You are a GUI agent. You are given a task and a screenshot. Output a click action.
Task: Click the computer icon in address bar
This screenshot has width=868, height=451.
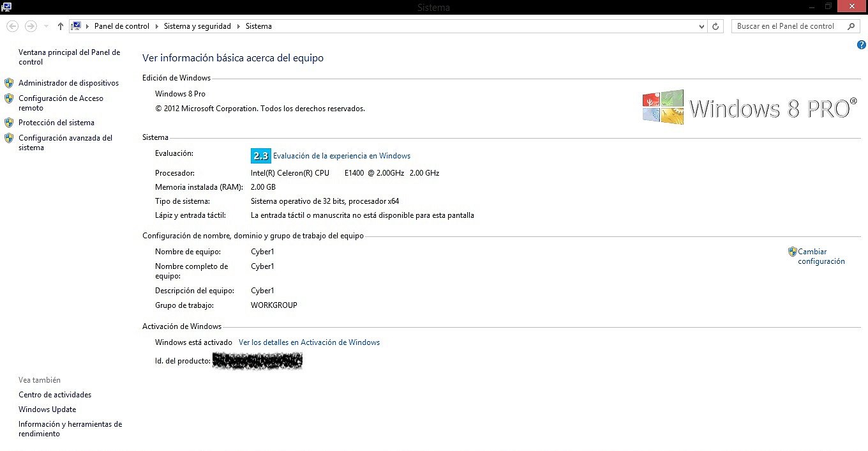pyautogui.click(x=77, y=26)
